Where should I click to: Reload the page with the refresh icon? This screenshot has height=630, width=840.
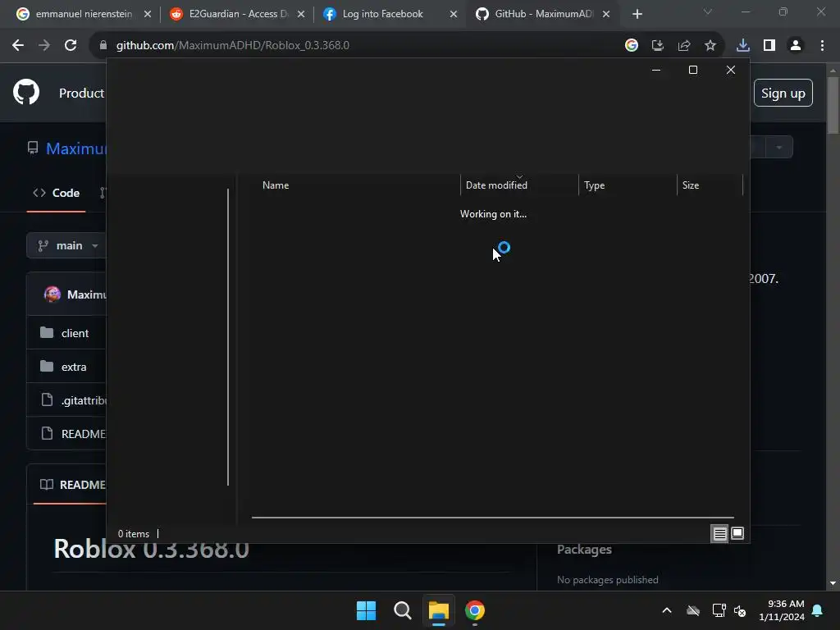[x=71, y=46]
